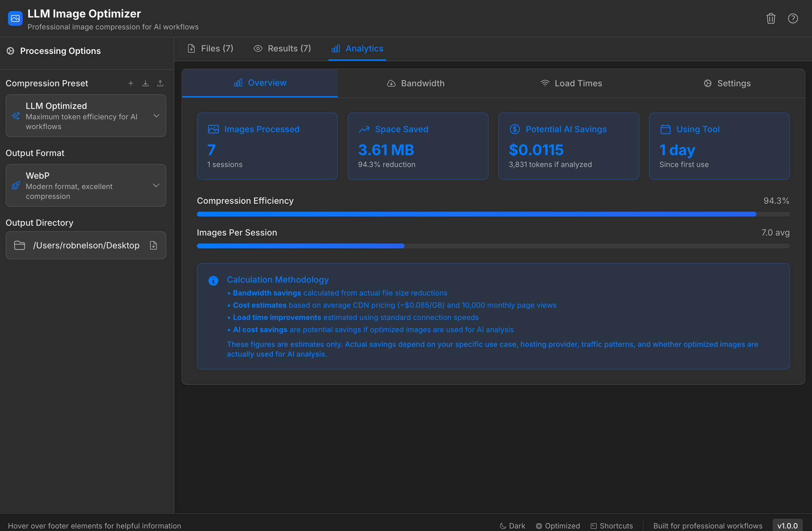Click the '3,831 tokens if analyzed' text
Image resolution: width=812 pixels, height=531 pixels.
pos(550,165)
